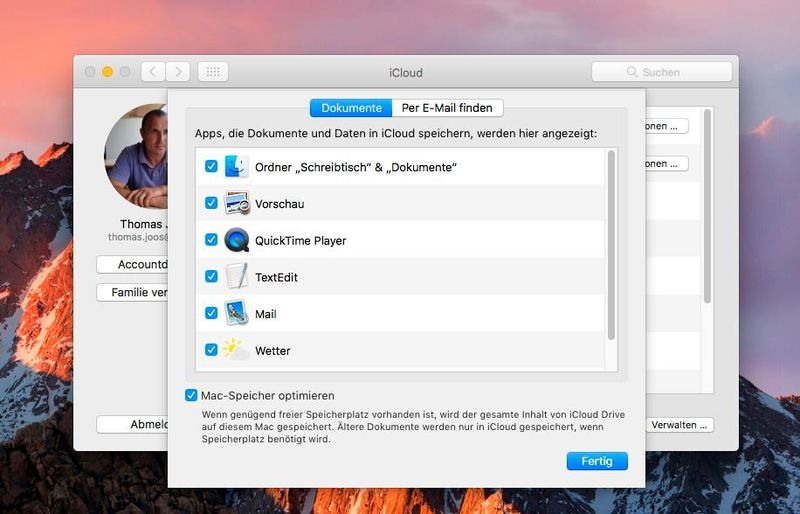Image resolution: width=800 pixels, height=514 pixels.
Task: Toggle the QuickTime Player checkbox
Action: pyautogui.click(x=211, y=240)
